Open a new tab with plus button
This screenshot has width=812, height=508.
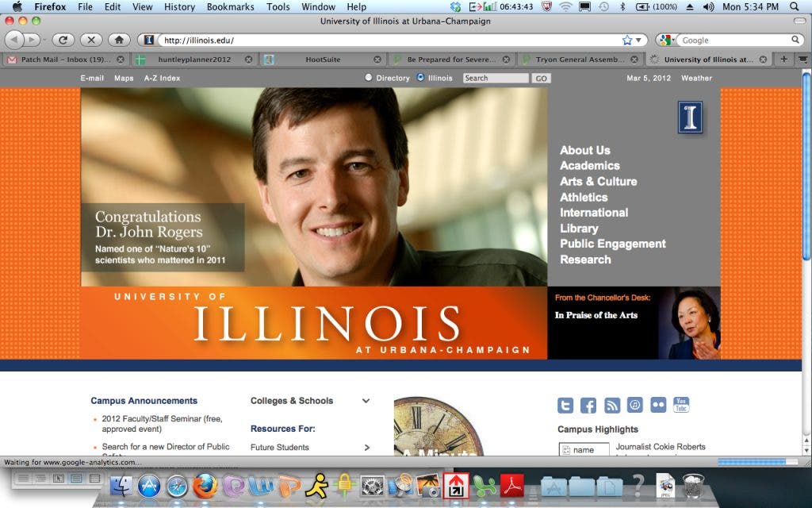pyautogui.click(x=783, y=60)
